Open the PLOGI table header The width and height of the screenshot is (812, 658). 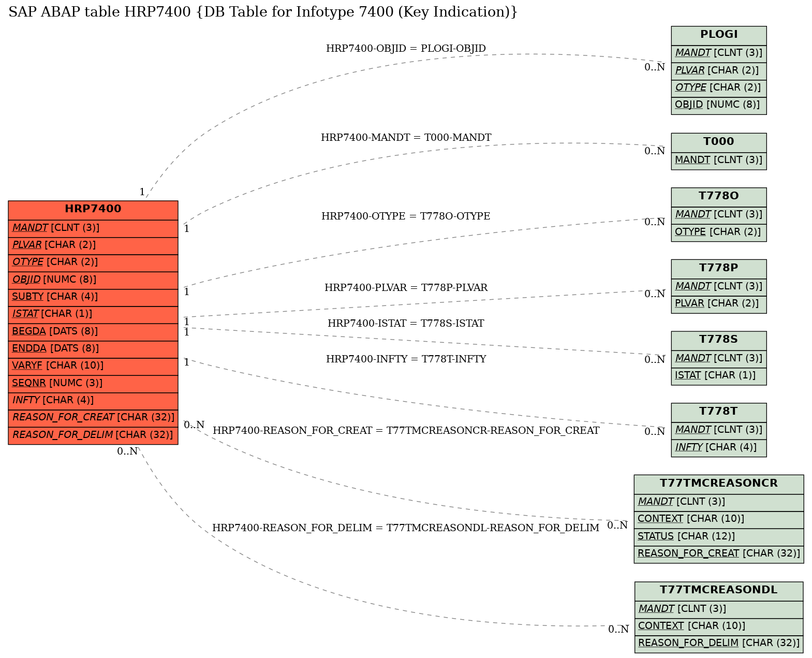point(719,35)
